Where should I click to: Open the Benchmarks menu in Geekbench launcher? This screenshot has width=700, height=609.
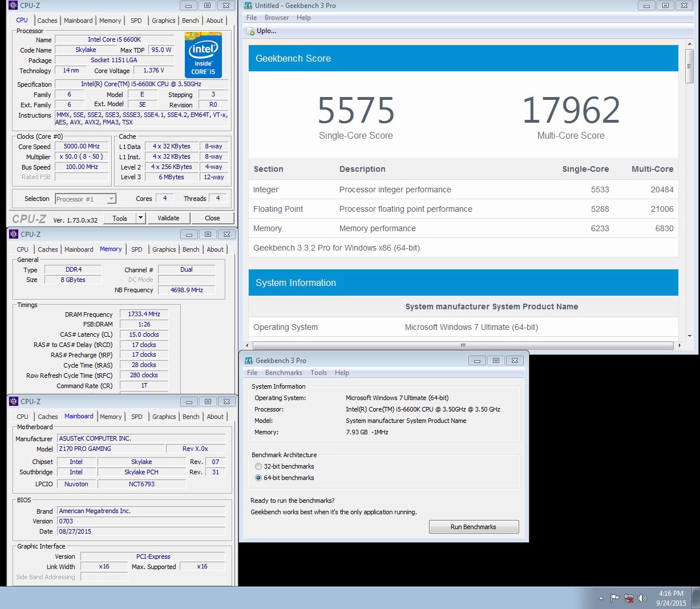point(284,373)
